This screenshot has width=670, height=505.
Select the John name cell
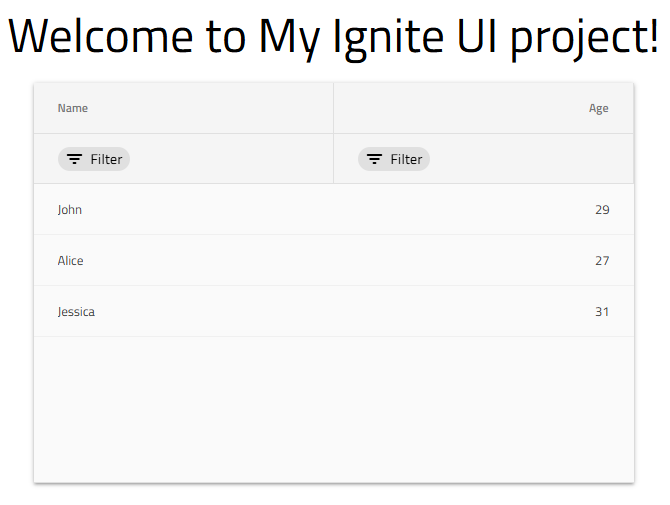coord(70,210)
